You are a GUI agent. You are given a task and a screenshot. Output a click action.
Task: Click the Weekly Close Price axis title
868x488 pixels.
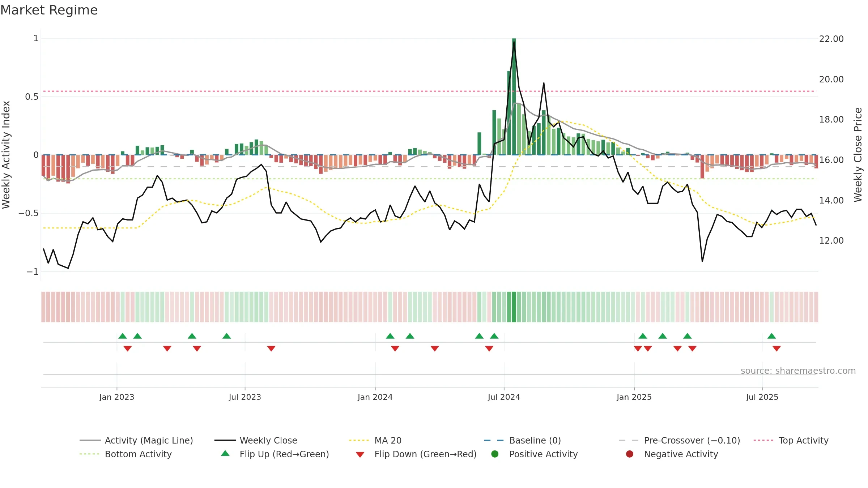(858, 155)
